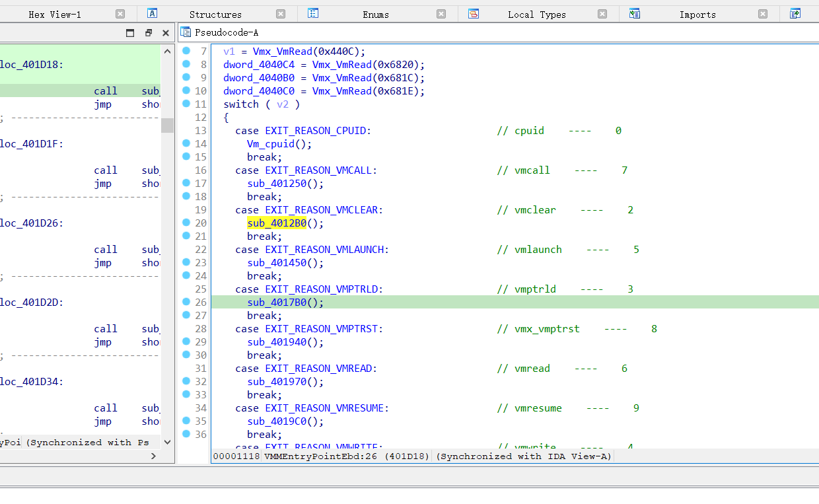The height and width of the screenshot is (504, 819).
Task: Open the Enums tab
Action: [x=376, y=15]
